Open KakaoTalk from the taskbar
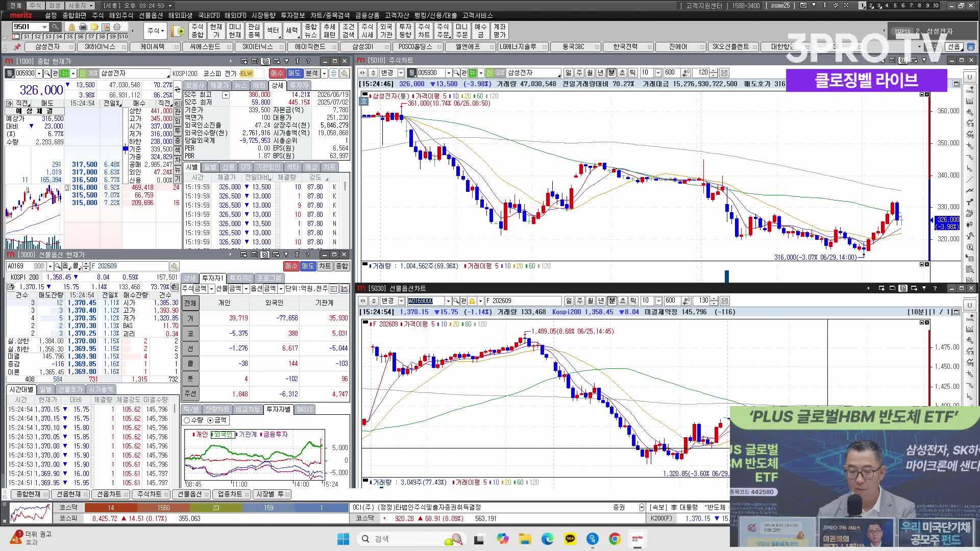This screenshot has width=980, height=551. (x=570, y=539)
